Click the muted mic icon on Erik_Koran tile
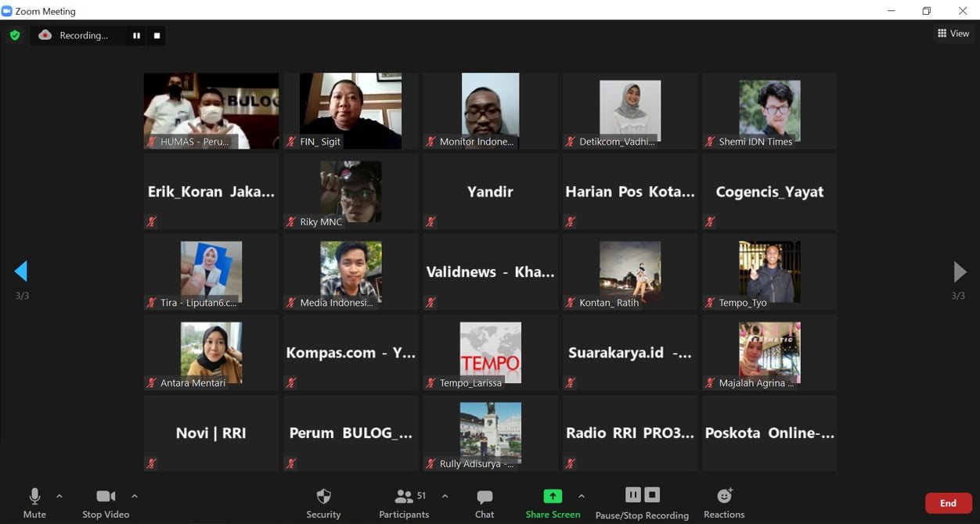 point(151,222)
